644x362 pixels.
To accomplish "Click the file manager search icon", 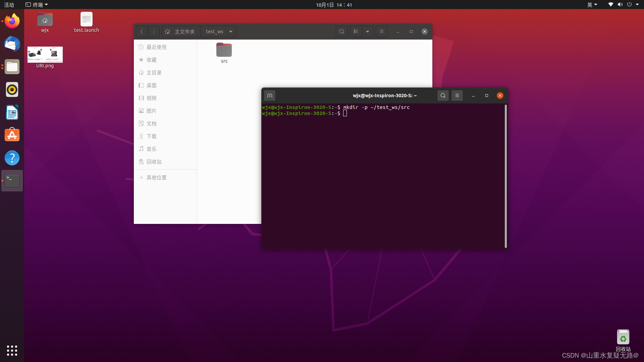I will 341,32.
